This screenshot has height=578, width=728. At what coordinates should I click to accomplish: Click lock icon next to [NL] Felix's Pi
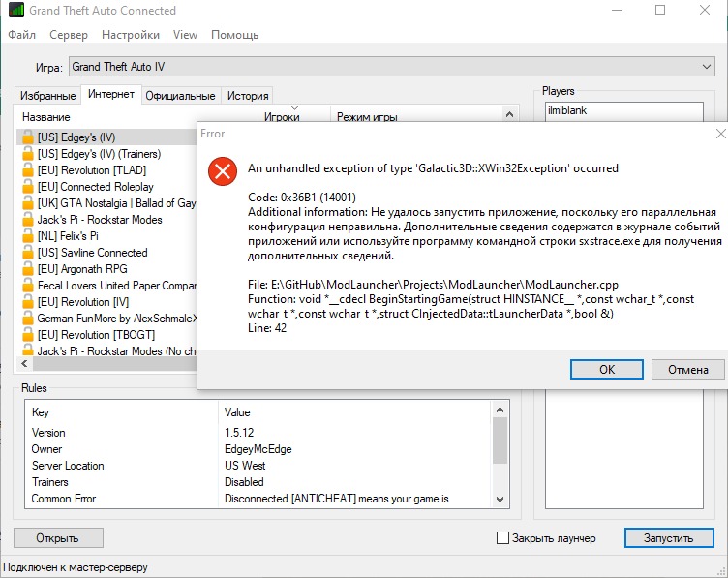pos(28,236)
